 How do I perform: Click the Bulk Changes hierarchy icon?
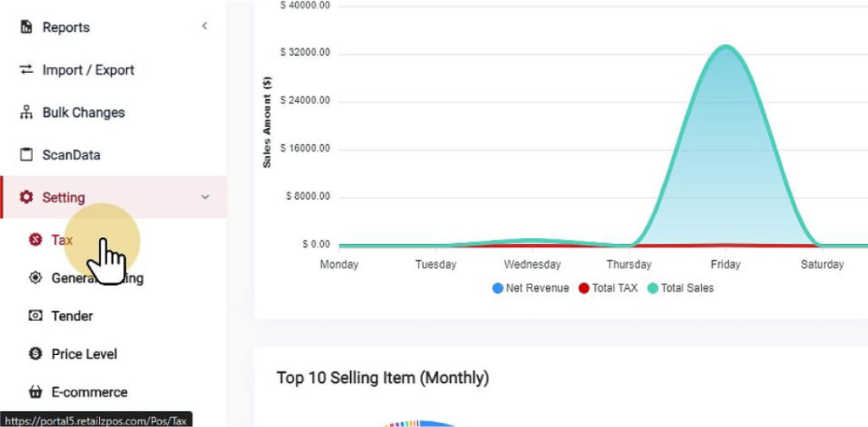click(26, 113)
